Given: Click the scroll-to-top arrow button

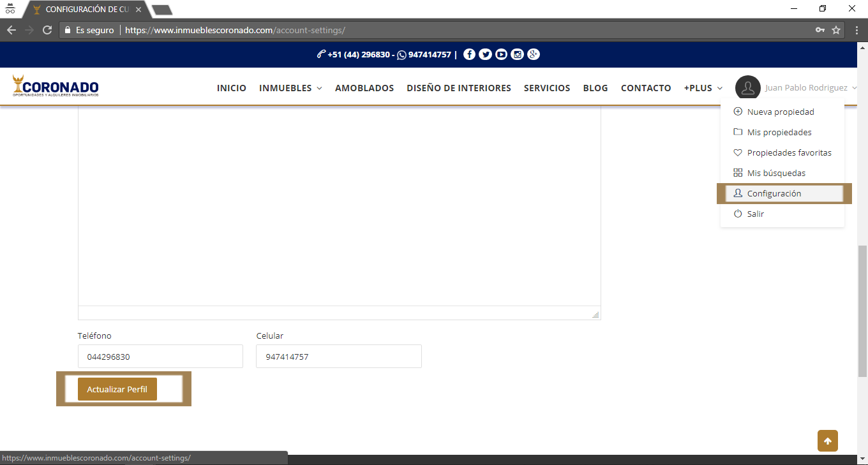Looking at the screenshot, I should pos(827,441).
